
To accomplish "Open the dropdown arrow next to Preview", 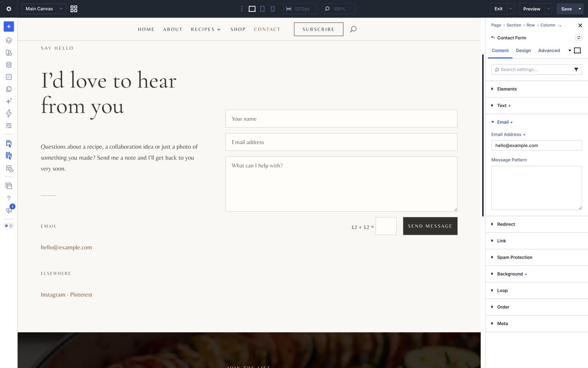I will pyautogui.click(x=548, y=9).
